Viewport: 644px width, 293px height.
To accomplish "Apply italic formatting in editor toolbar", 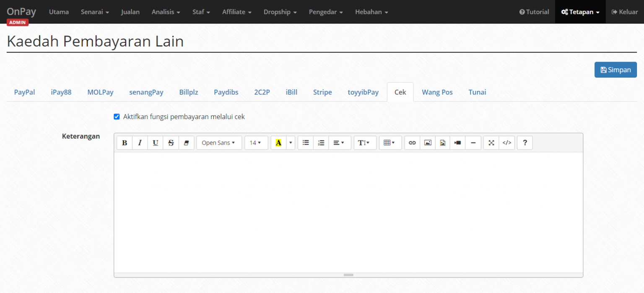I will [x=140, y=143].
